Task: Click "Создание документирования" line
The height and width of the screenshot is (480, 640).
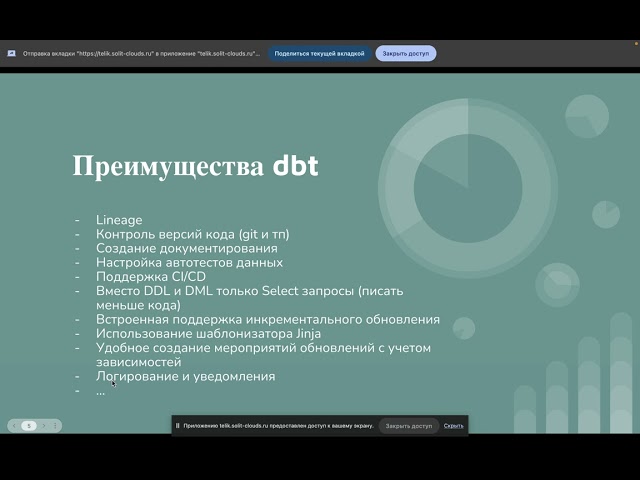Action: [x=187, y=248]
